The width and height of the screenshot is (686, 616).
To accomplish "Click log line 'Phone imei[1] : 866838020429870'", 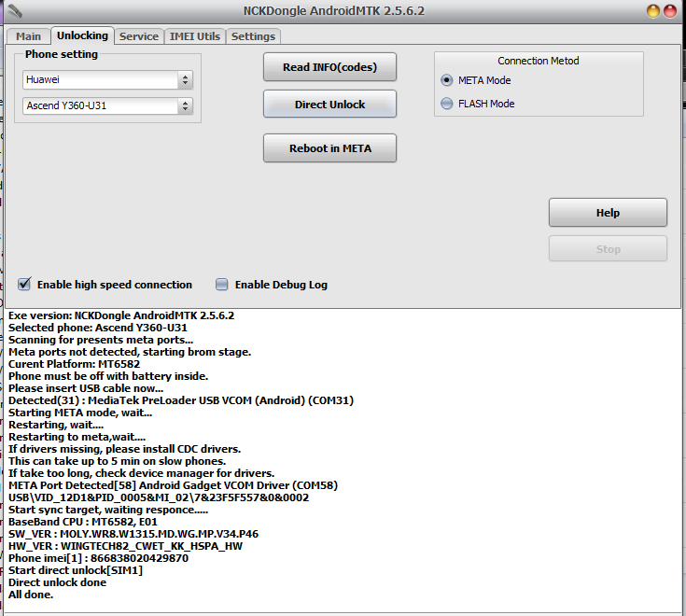I will pyautogui.click(x=98, y=558).
